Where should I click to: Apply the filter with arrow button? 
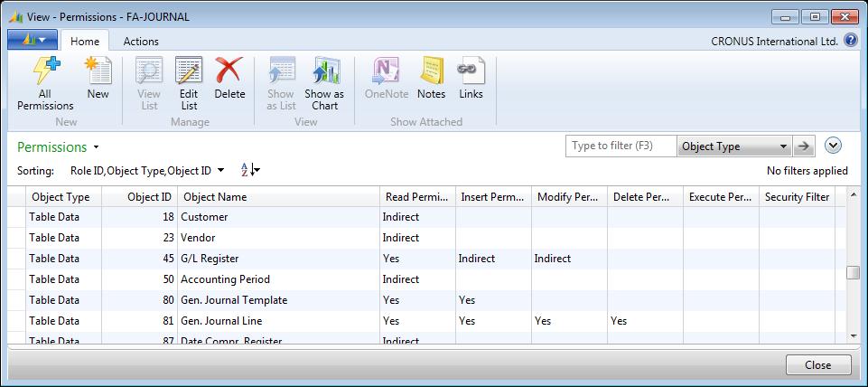pyautogui.click(x=803, y=146)
